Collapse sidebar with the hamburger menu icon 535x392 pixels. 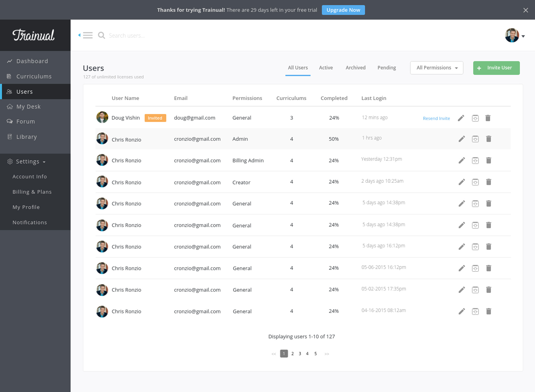click(87, 35)
